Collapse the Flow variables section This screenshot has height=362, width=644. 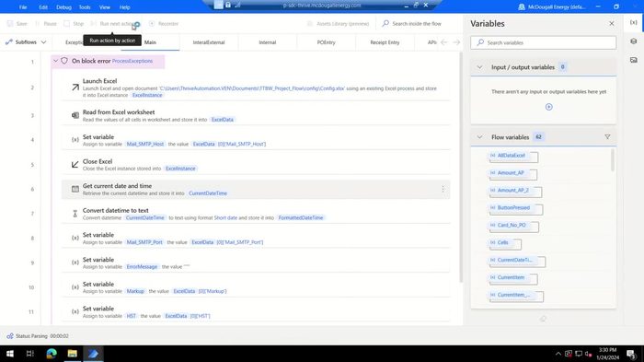coord(479,137)
